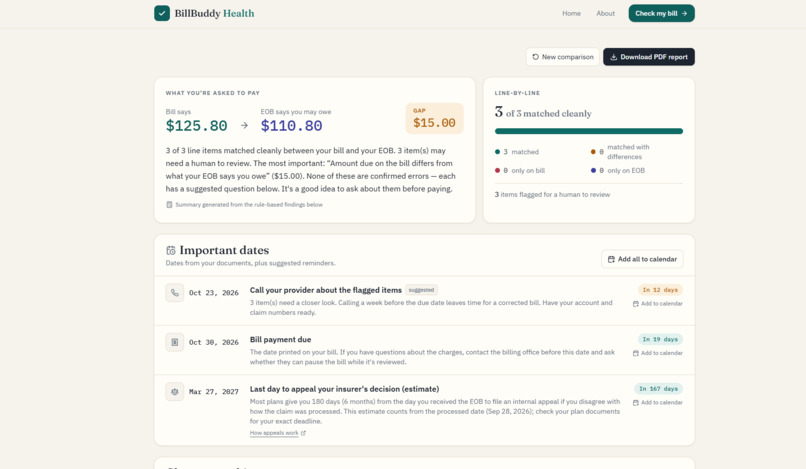Image resolution: width=806 pixels, height=469 pixels.
Task: Click the Check my bill button
Action: [x=661, y=13]
